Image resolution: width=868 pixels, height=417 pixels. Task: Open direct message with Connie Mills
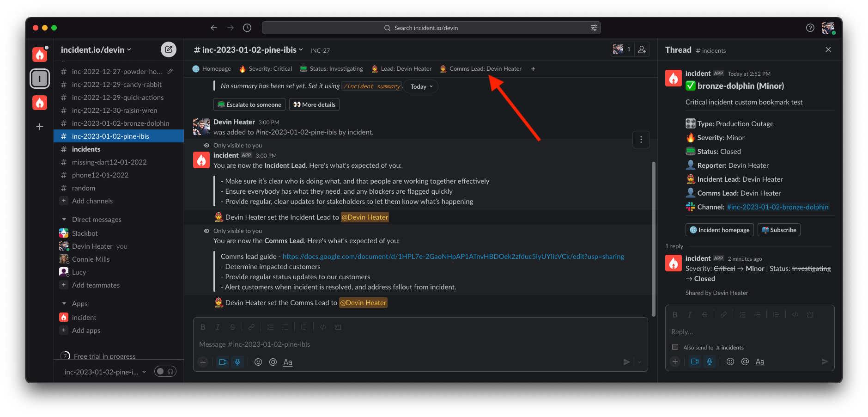pos(119,259)
